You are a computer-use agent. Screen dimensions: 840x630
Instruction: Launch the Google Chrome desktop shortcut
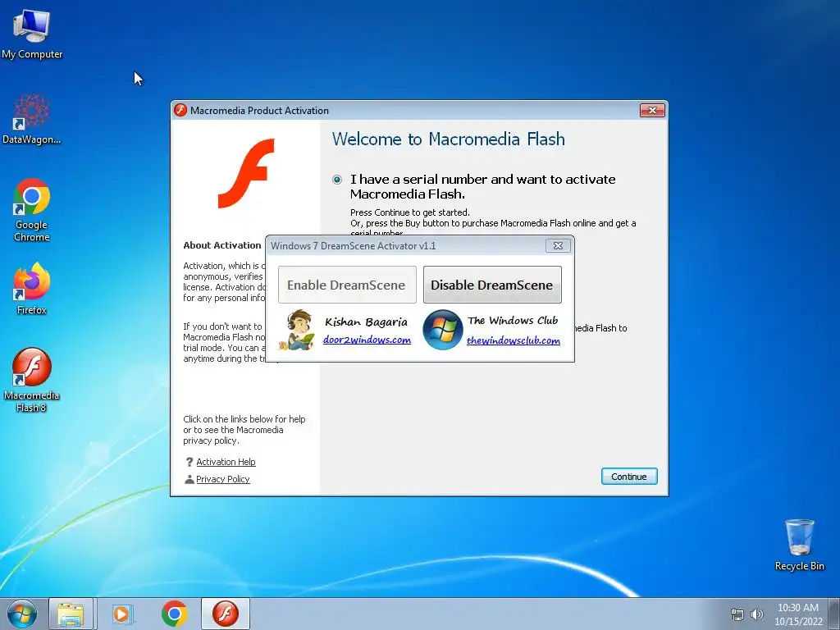32,209
